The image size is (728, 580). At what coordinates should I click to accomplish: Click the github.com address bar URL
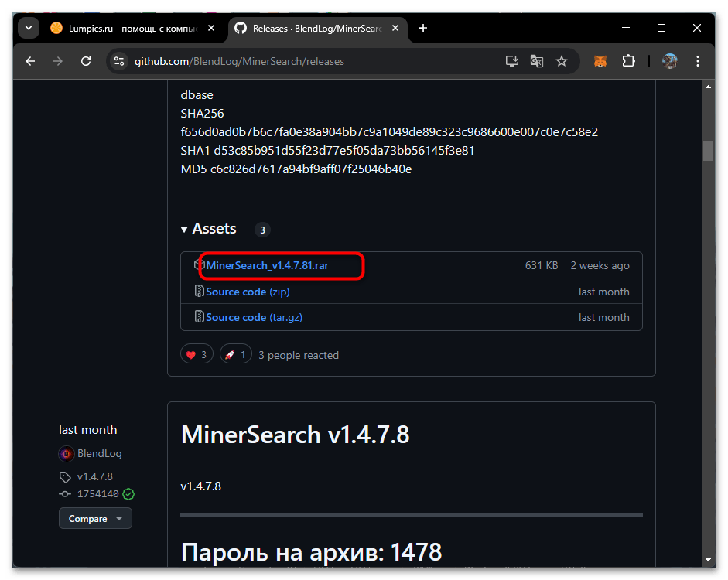tap(239, 61)
